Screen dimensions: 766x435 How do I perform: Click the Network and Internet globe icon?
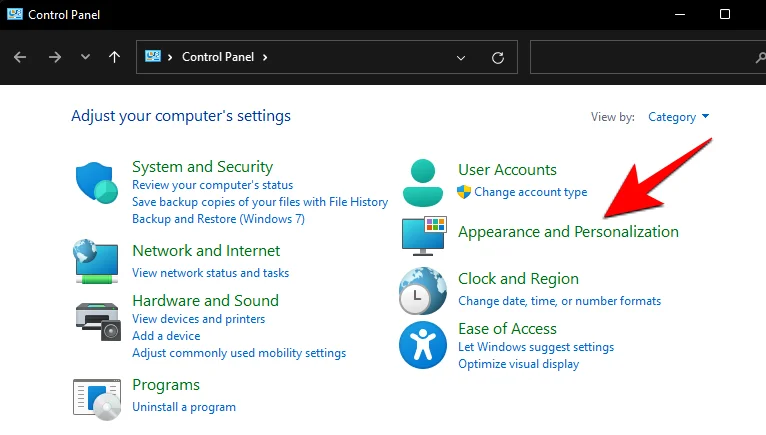point(96,261)
